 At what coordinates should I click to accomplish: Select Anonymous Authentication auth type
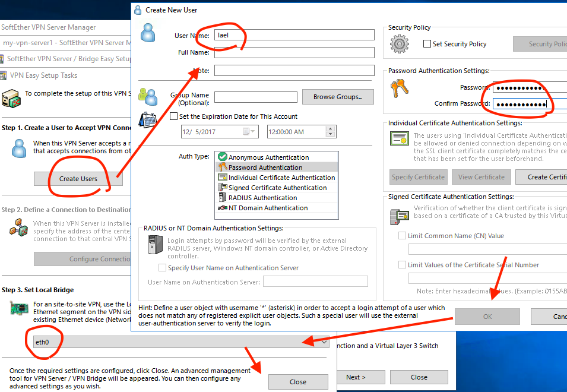pos(277,157)
